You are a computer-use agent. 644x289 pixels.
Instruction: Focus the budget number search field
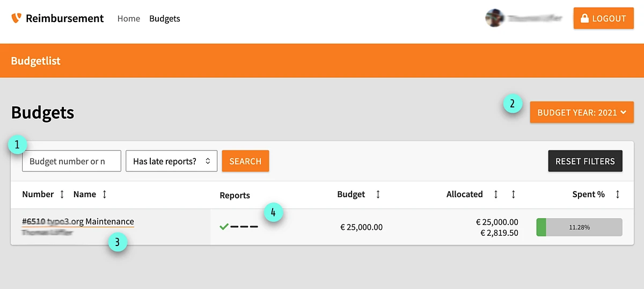71,161
